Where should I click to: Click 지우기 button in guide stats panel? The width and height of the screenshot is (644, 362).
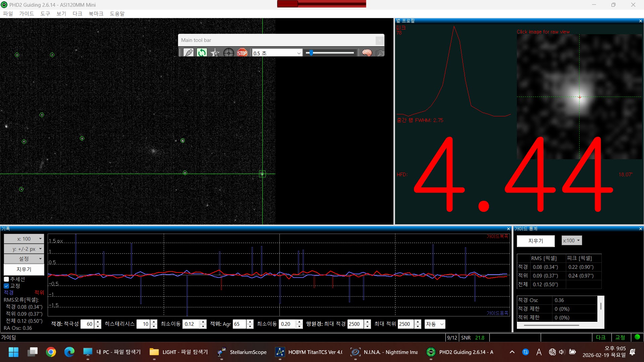[536, 241]
